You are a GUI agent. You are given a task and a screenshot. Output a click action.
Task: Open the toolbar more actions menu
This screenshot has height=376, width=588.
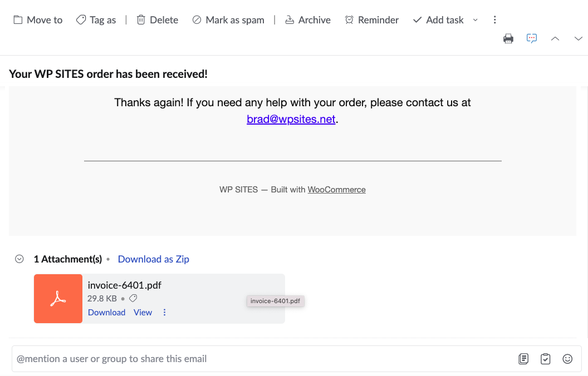[x=494, y=20]
